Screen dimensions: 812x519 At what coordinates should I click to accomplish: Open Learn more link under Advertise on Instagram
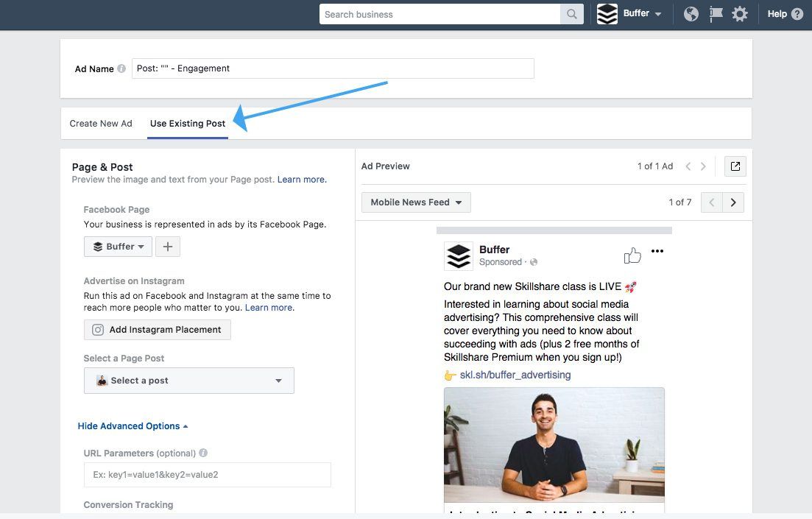tap(269, 308)
